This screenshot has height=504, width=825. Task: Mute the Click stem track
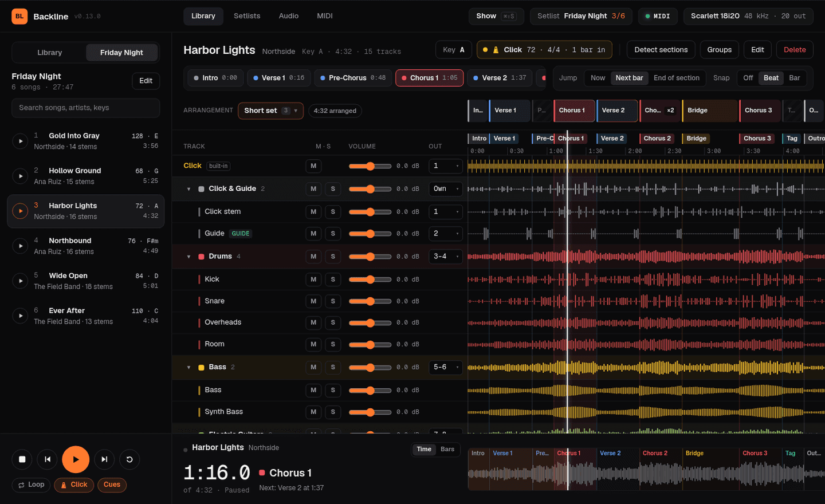313,212
